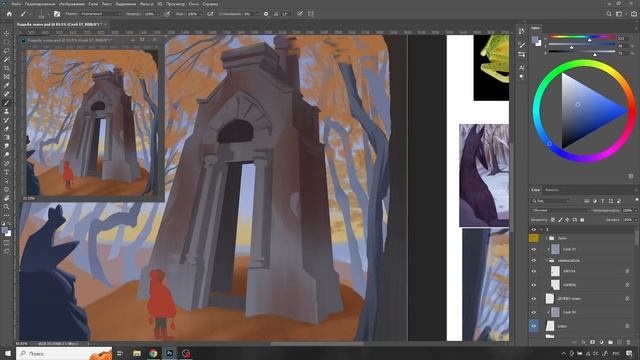Toggle pressure for opacity icon
Screen dimensions: 640x360
167,14
